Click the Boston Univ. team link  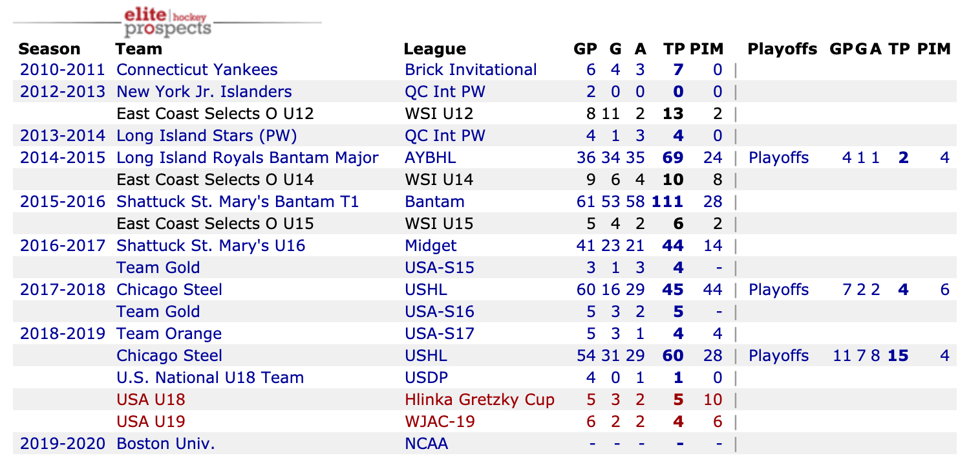click(165, 444)
